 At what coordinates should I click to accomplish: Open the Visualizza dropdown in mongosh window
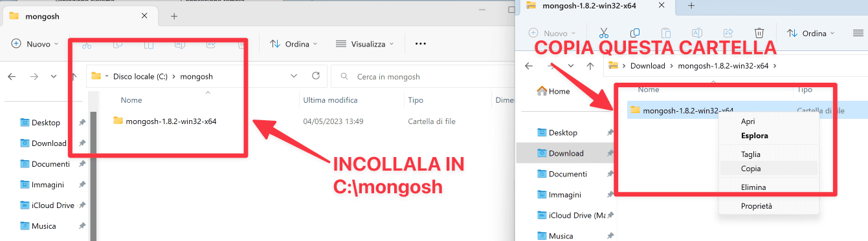pos(365,44)
